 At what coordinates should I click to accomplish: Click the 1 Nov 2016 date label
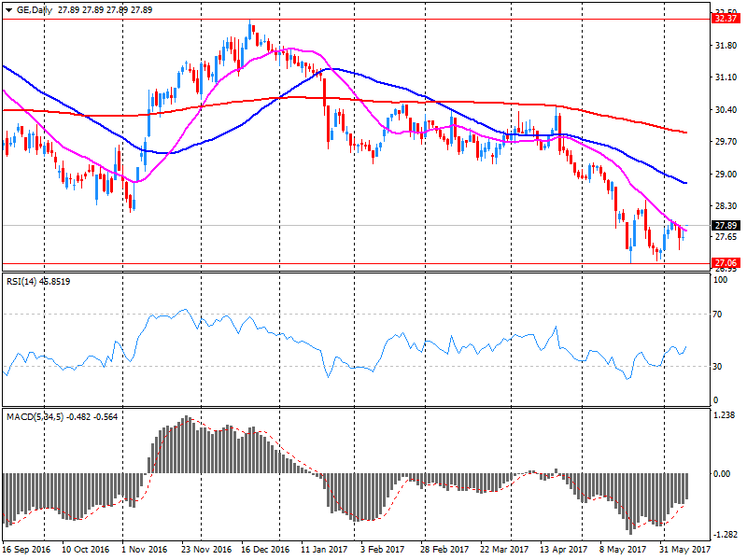tap(145, 550)
